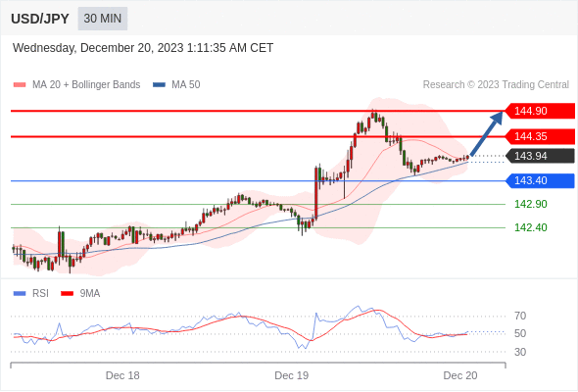578x392 pixels.
Task: Click the 9MA red legend swatch
Action: pos(67,294)
